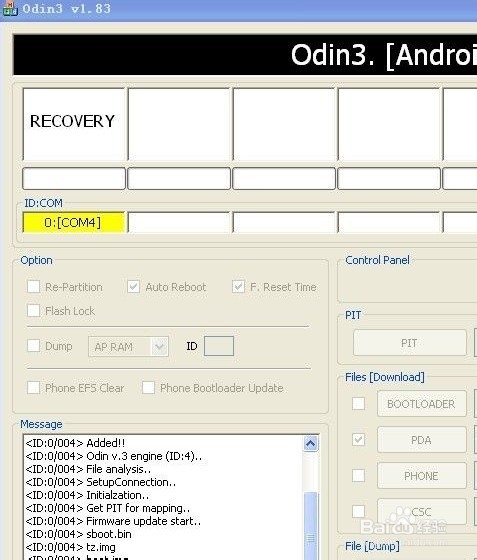Click the 'Initialzation..' log line

[87, 495]
